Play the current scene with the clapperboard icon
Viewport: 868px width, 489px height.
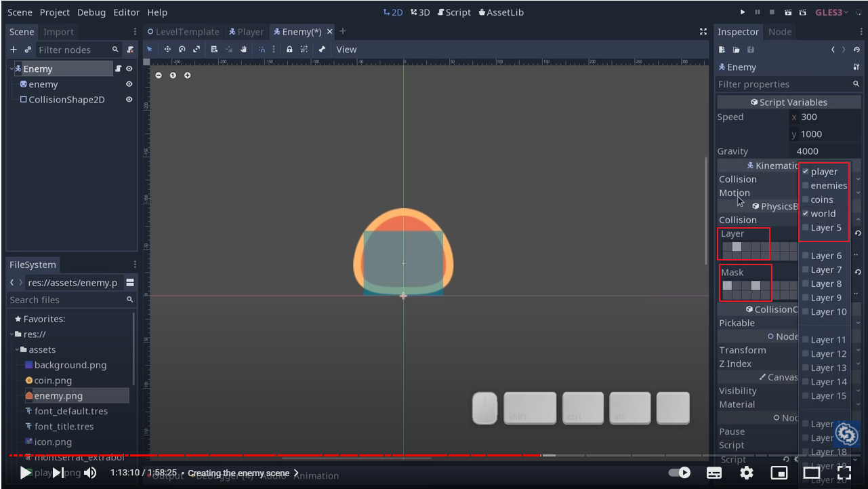[788, 12]
